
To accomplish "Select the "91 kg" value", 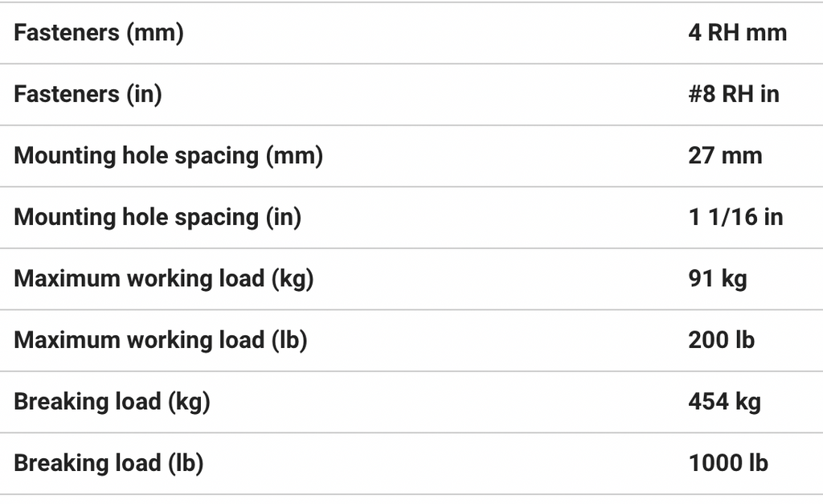I will point(717,278).
